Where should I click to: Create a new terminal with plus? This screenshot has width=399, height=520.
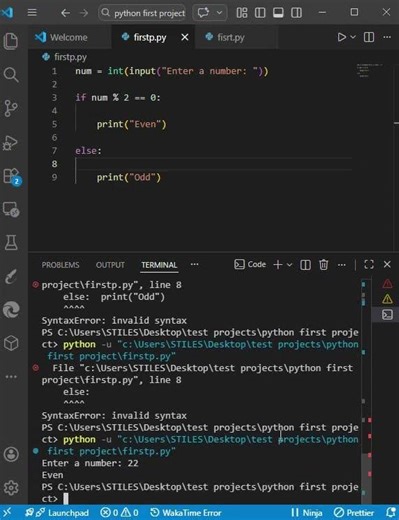tap(278, 265)
